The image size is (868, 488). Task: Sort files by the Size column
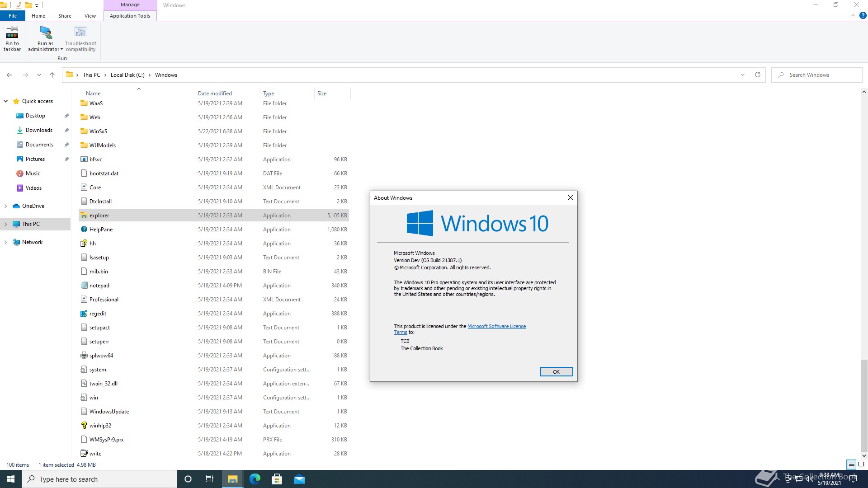click(x=332, y=94)
